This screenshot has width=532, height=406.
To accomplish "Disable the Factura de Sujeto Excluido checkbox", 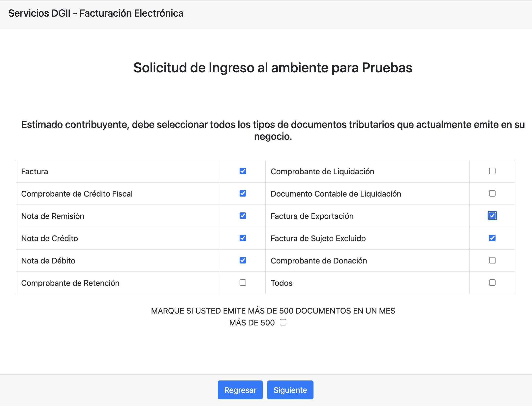I will (x=492, y=238).
